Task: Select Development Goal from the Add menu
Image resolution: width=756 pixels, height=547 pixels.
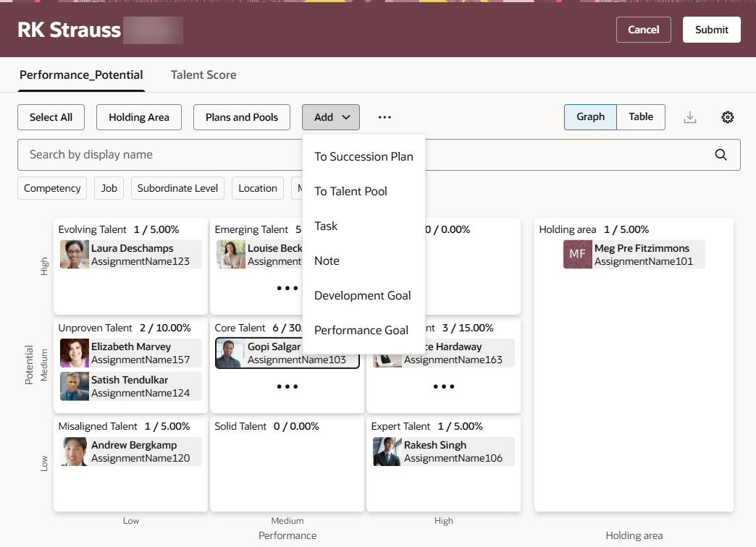Action: (363, 295)
